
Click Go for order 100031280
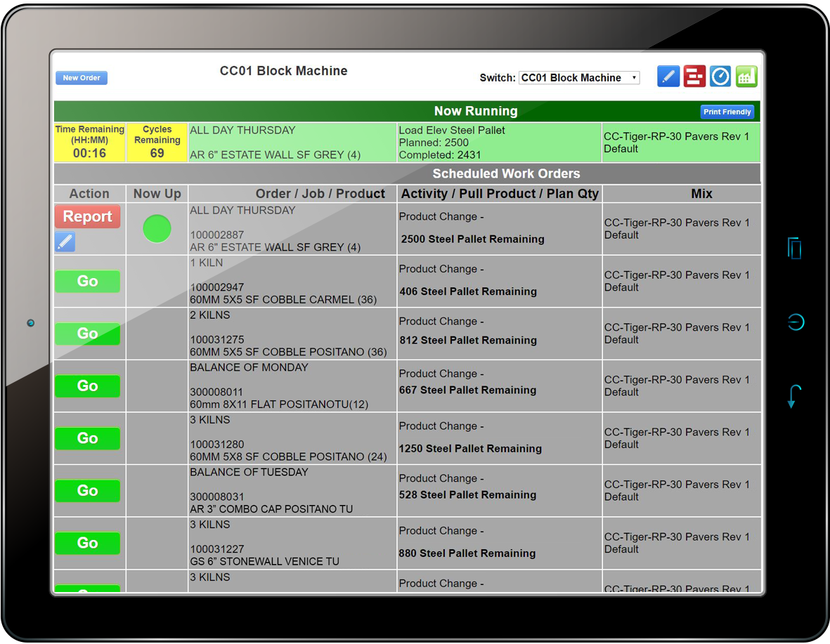point(87,438)
